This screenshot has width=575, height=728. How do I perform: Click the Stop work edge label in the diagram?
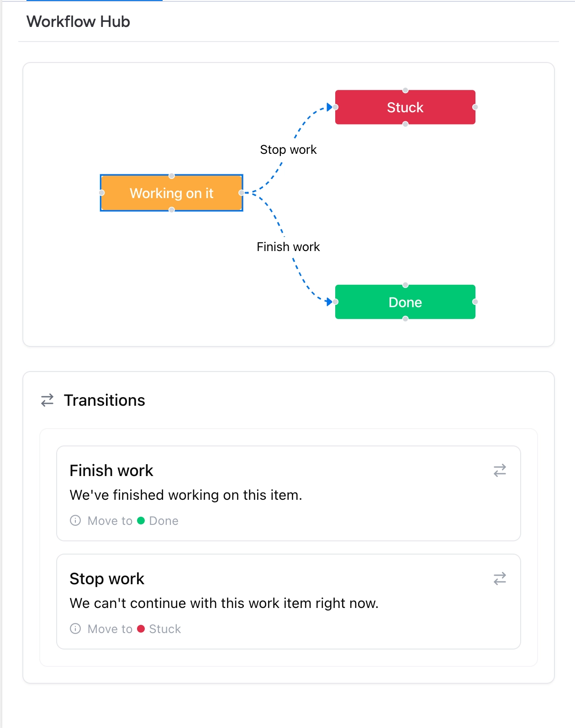click(288, 149)
